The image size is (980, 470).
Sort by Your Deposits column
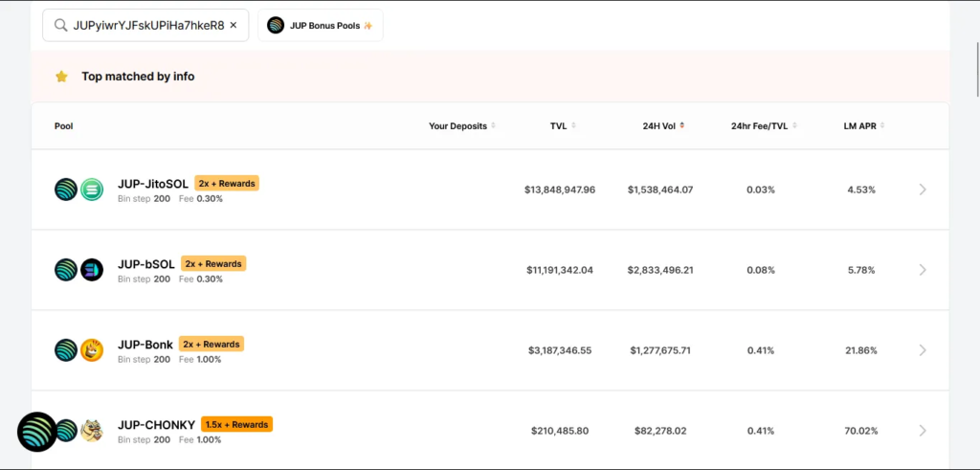coord(462,125)
